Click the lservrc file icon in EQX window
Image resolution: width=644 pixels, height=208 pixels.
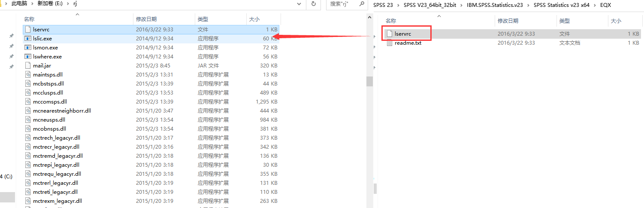389,34
